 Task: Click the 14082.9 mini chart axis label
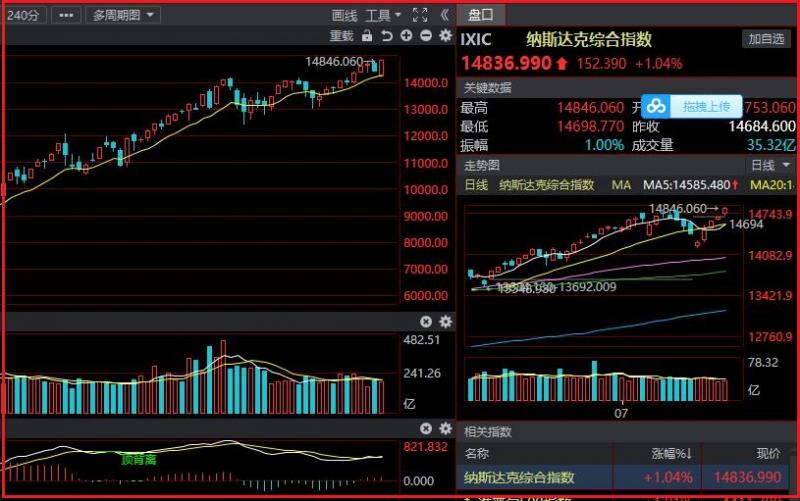[770, 255]
